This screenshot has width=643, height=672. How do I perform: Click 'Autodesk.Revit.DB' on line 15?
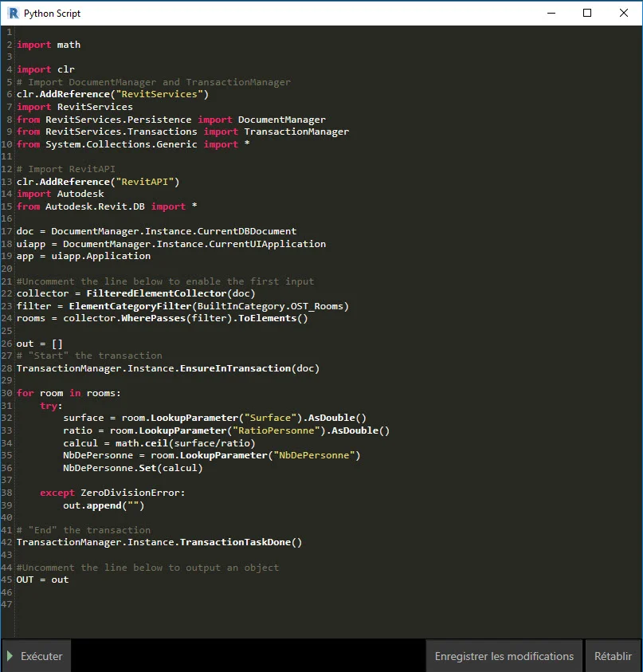point(95,206)
